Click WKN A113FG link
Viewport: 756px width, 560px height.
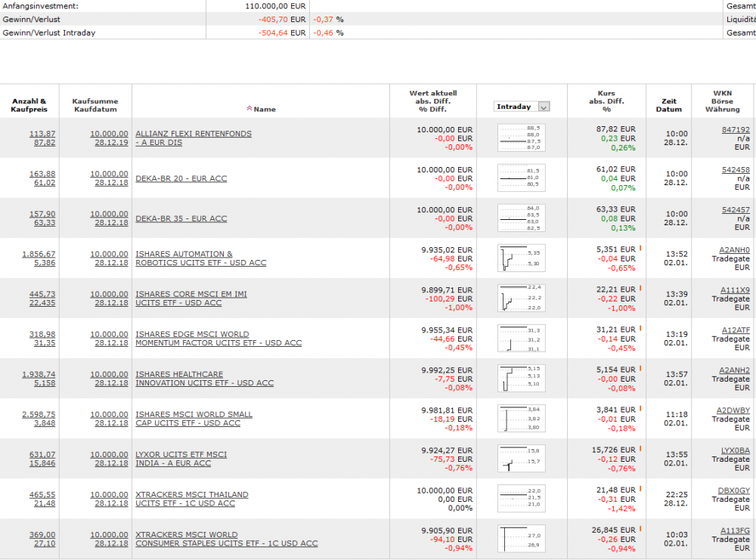[736, 530]
